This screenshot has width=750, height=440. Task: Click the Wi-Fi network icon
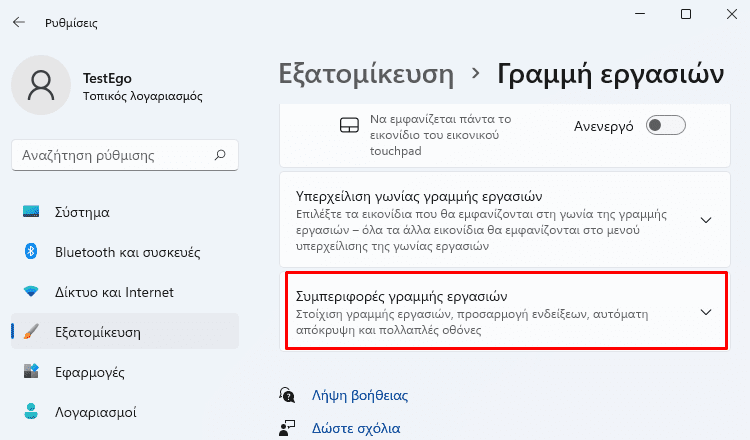pyautogui.click(x=31, y=291)
